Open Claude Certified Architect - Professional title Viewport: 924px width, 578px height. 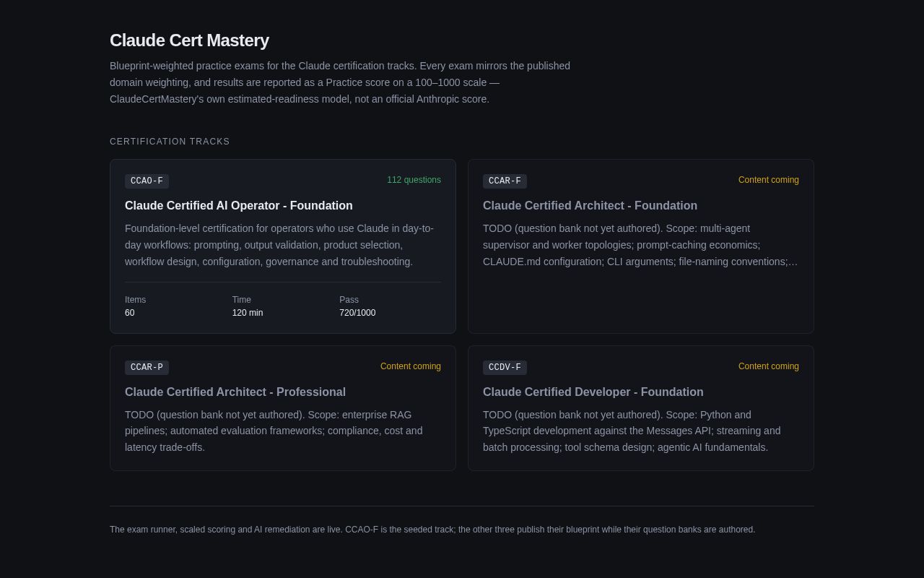[x=235, y=392]
